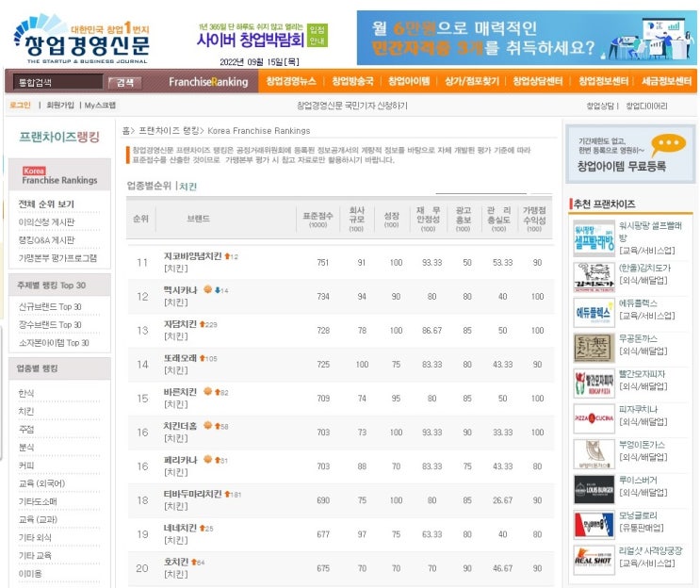Click the 에듀플렉스 logo thumbnail

pos(594,313)
